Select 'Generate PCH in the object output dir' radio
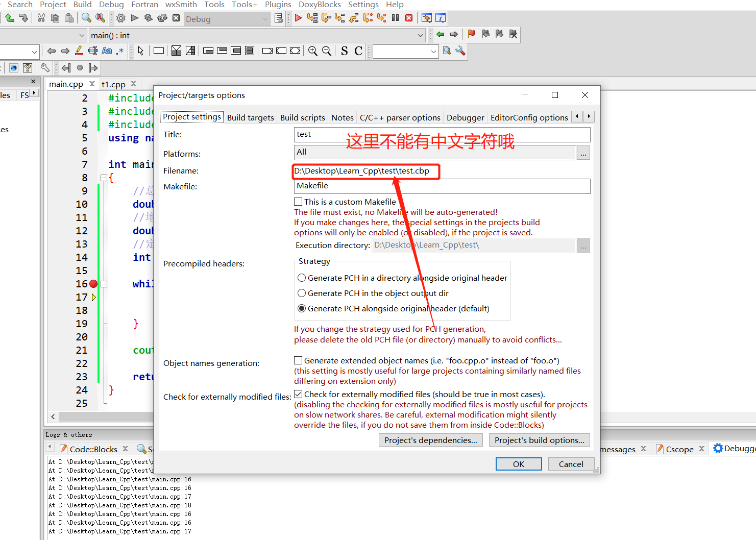This screenshot has width=756, height=540. coord(302,293)
